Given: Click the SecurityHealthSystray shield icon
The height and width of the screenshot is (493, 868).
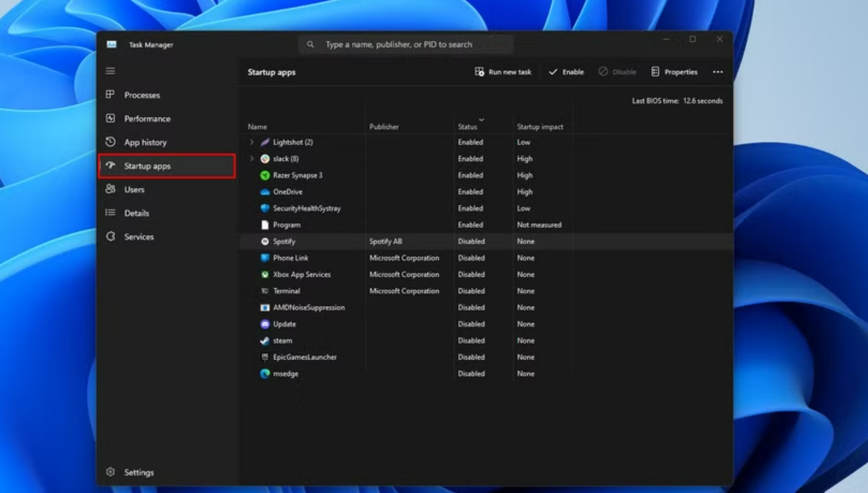Looking at the screenshot, I should click(x=265, y=208).
